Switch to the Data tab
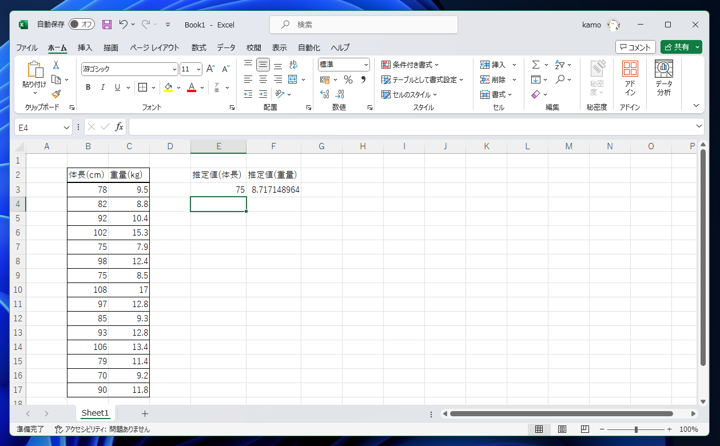 click(226, 47)
